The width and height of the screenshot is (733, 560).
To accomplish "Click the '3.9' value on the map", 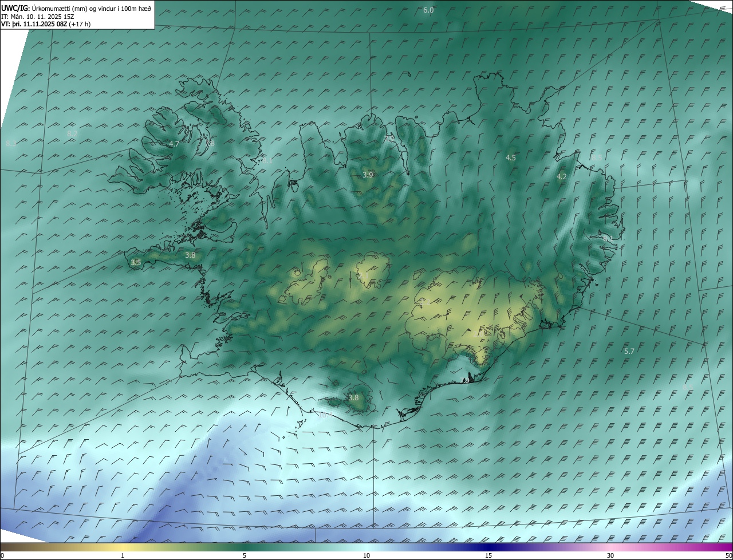I will coord(368,175).
